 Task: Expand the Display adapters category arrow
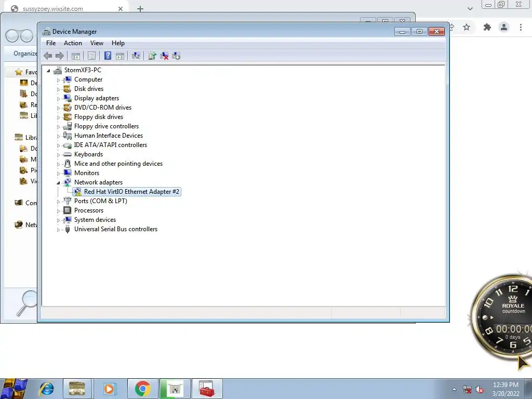pyautogui.click(x=58, y=99)
